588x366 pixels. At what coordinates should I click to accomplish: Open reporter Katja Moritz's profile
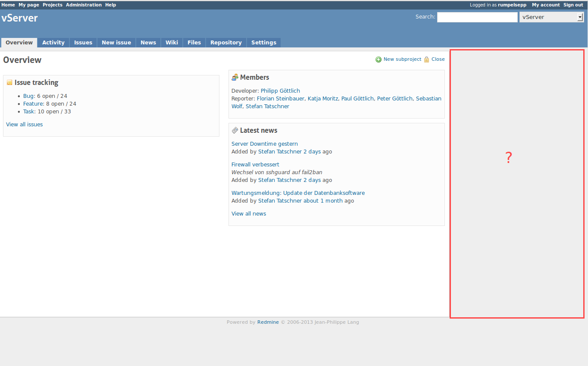(x=323, y=99)
